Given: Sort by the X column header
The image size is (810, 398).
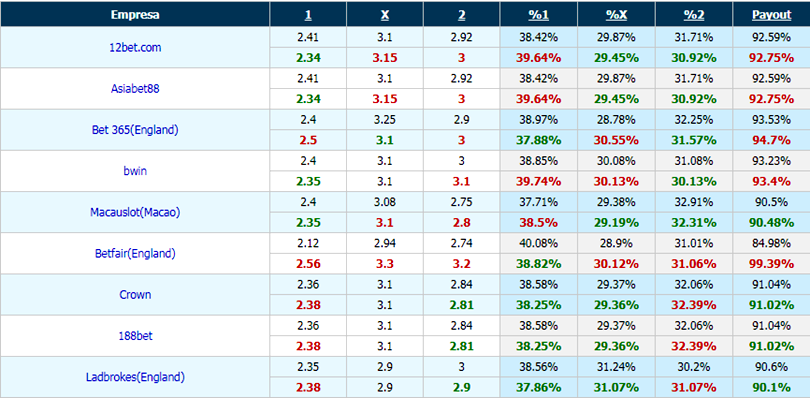Looking at the screenshot, I should point(384,15).
